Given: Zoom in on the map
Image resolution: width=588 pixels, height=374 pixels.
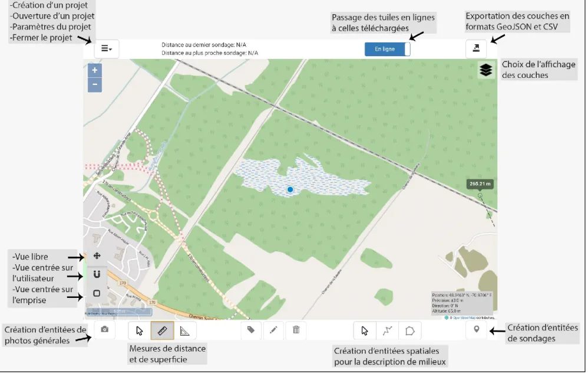Looking at the screenshot, I should click(95, 70).
